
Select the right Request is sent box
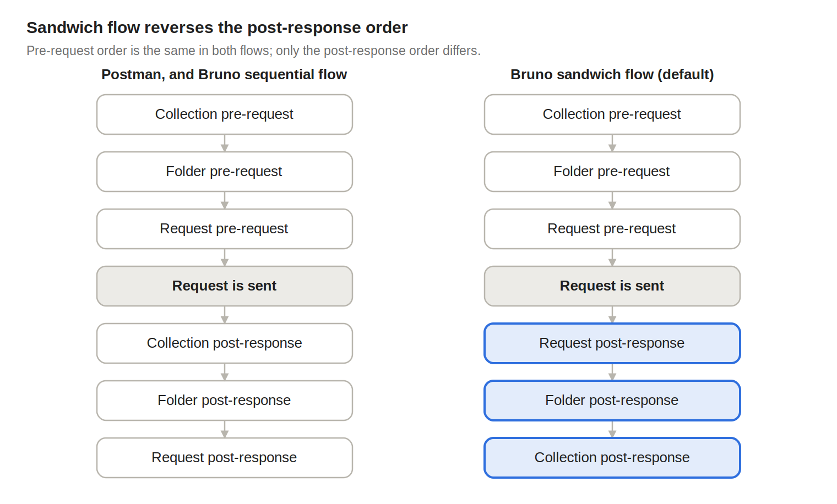click(612, 286)
